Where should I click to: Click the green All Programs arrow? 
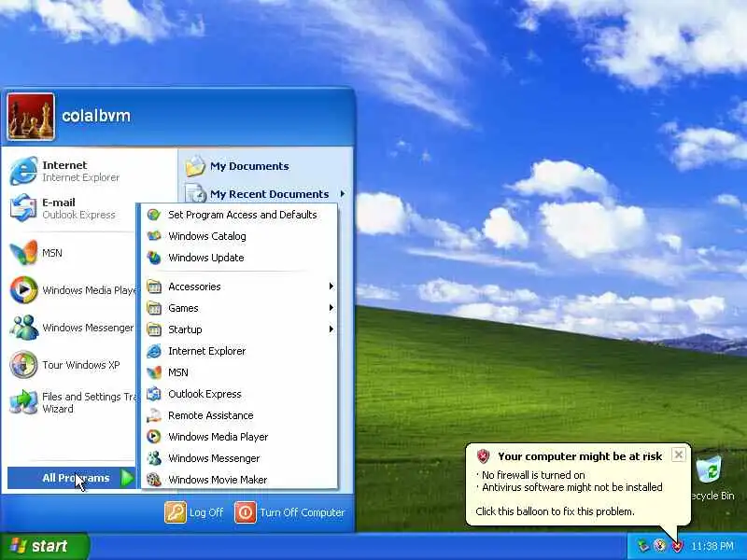click(127, 478)
